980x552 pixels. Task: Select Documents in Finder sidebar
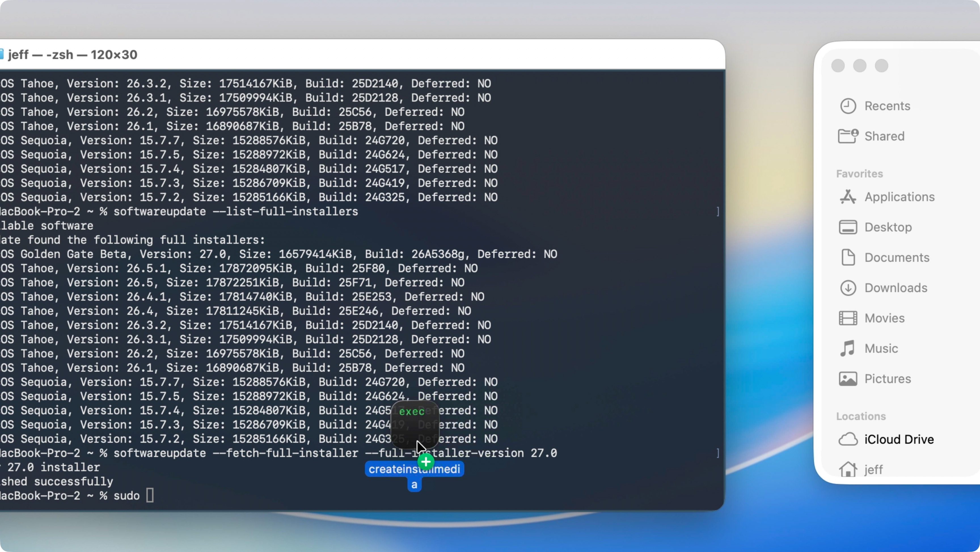click(897, 257)
